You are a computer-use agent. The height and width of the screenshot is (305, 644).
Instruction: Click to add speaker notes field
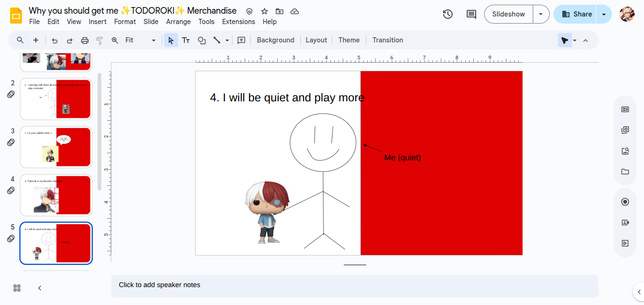355,286
